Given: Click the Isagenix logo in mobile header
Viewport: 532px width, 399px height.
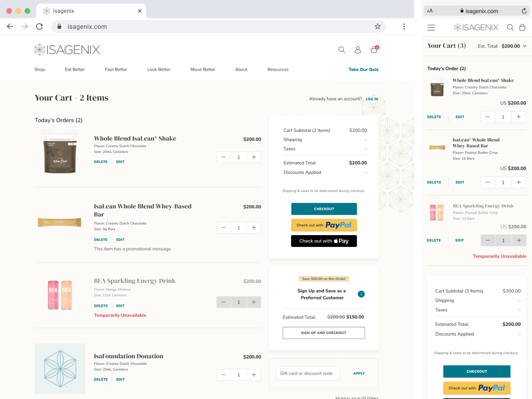Looking at the screenshot, I should [x=476, y=27].
